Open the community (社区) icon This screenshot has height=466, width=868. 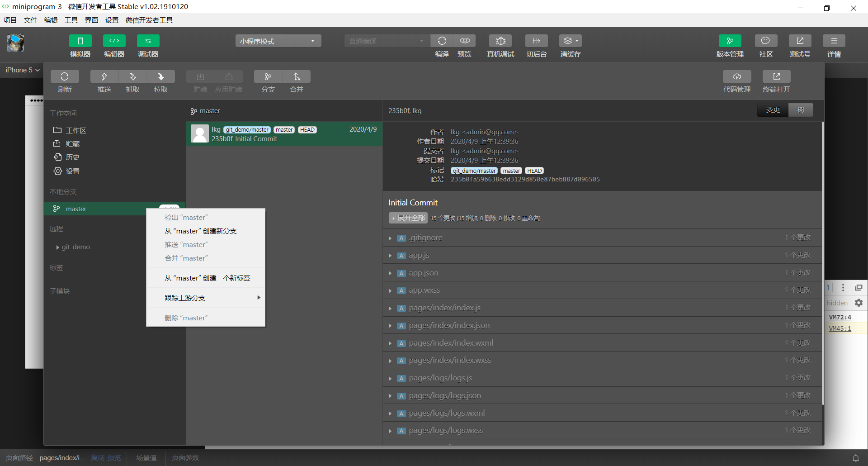pos(766,41)
